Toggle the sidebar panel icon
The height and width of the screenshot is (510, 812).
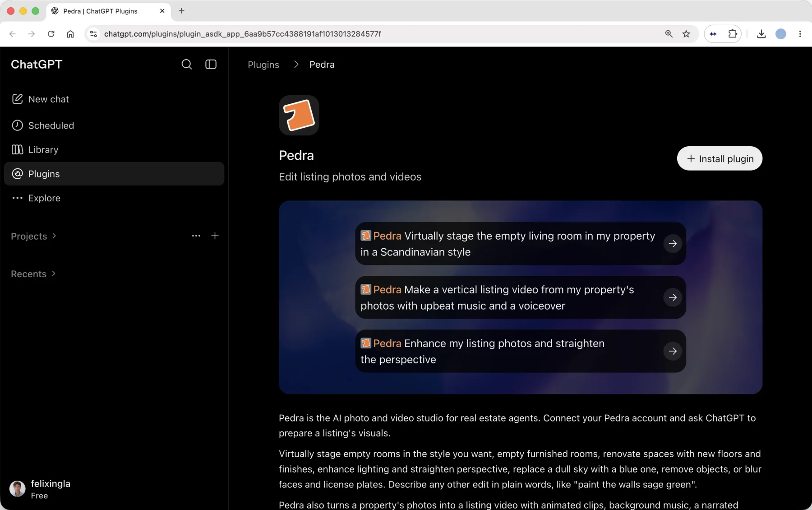211,65
